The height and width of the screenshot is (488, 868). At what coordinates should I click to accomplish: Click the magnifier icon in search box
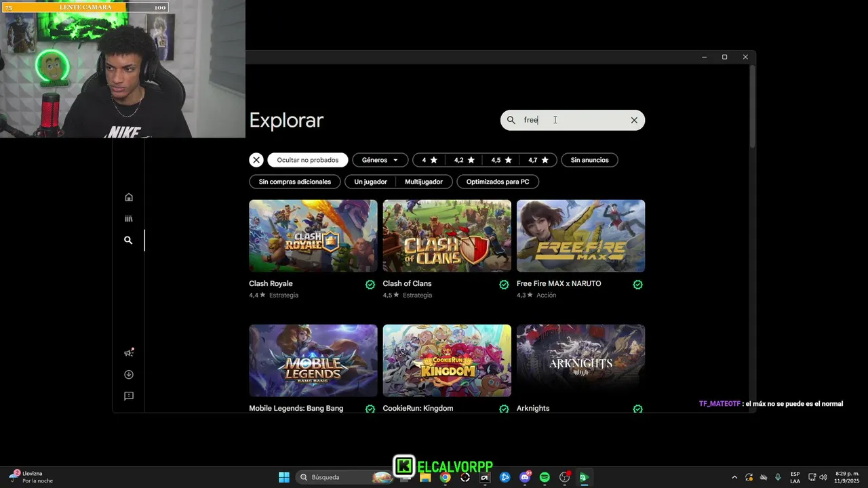point(511,120)
